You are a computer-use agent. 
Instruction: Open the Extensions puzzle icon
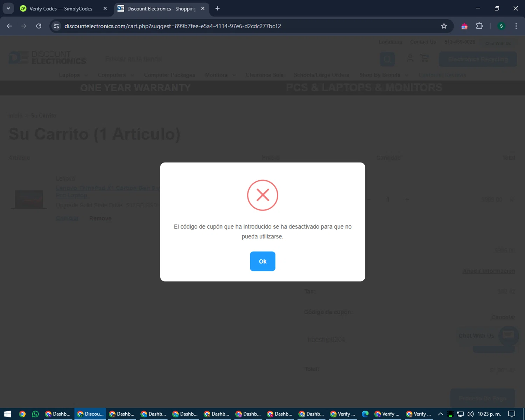coord(479,26)
